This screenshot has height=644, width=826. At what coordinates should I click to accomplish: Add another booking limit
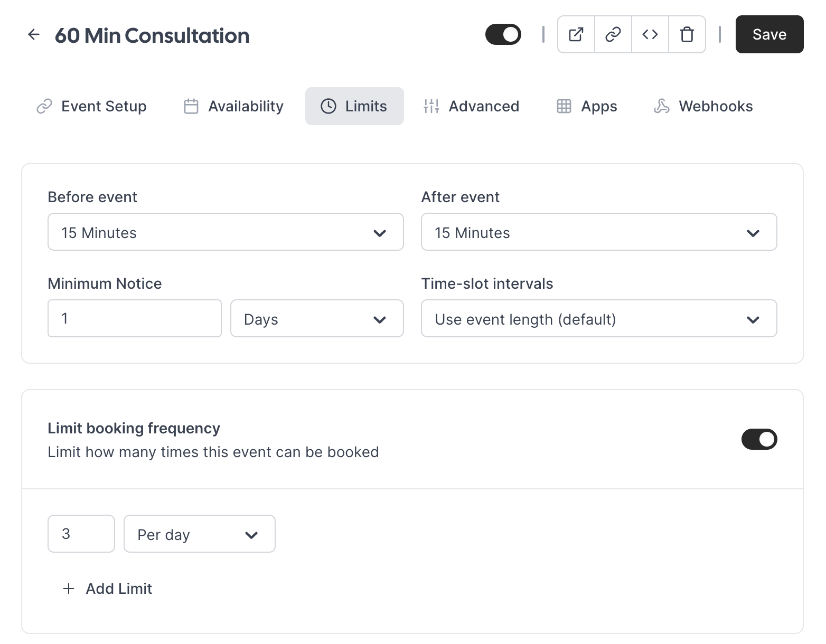(107, 589)
